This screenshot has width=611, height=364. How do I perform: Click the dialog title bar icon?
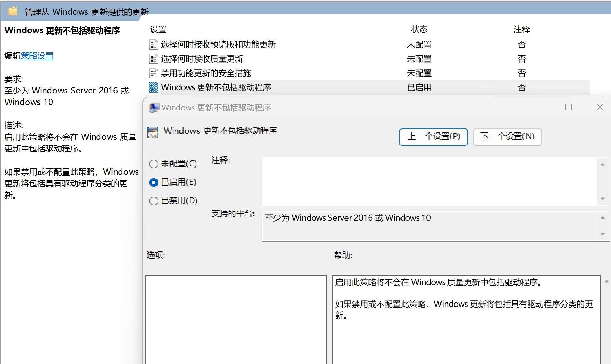tap(154, 108)
